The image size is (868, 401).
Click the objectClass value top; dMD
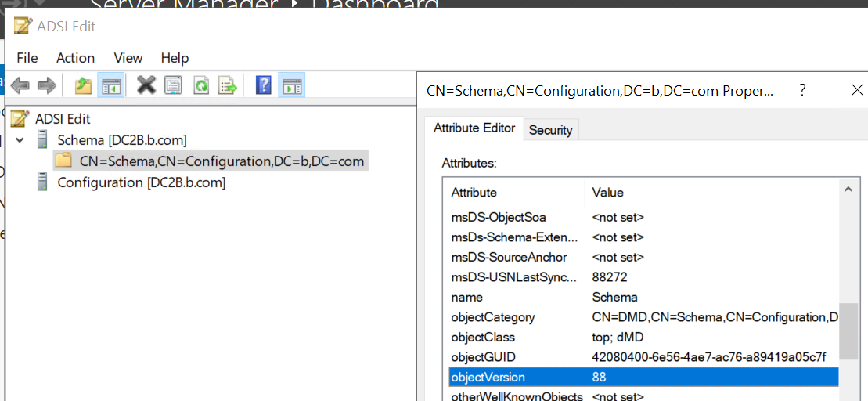coord(618,337)
